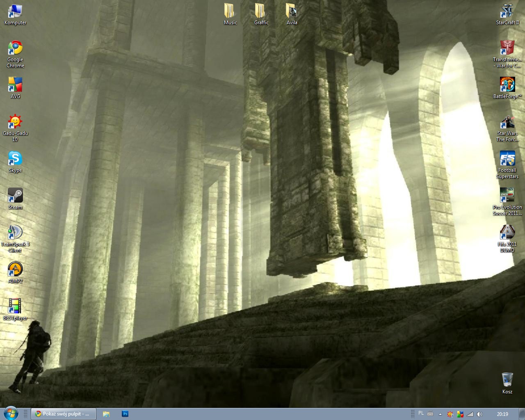Viewport: 525px width, 420px height.
Task: Select the Star Wars The Force shortcut
Action: point(507,128)
